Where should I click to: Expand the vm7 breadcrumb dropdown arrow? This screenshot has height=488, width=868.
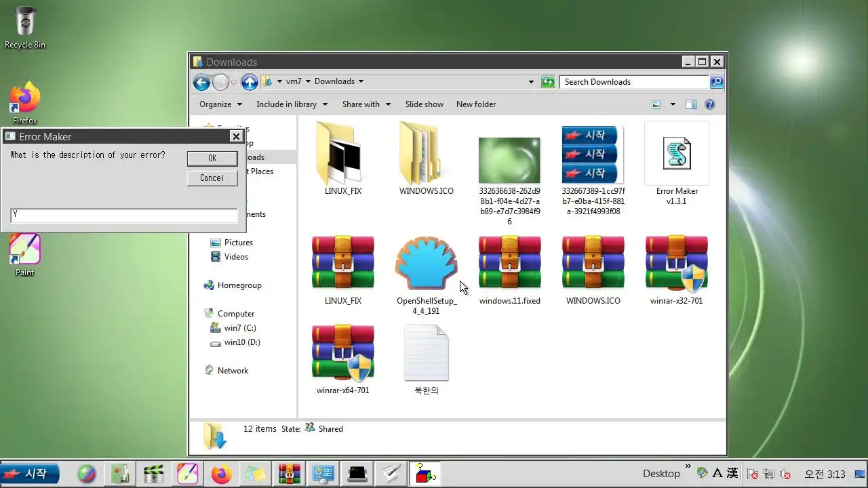pyautogui.click(x=308, y=82)
